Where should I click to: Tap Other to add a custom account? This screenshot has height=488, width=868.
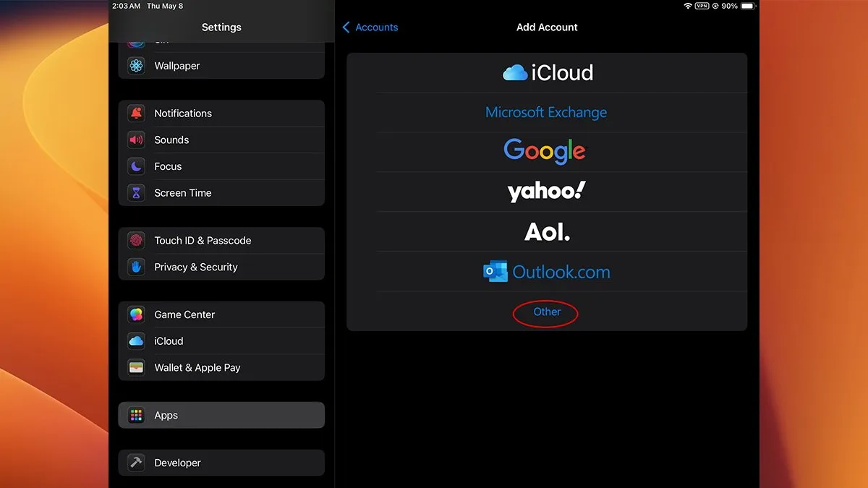point(545,312)
